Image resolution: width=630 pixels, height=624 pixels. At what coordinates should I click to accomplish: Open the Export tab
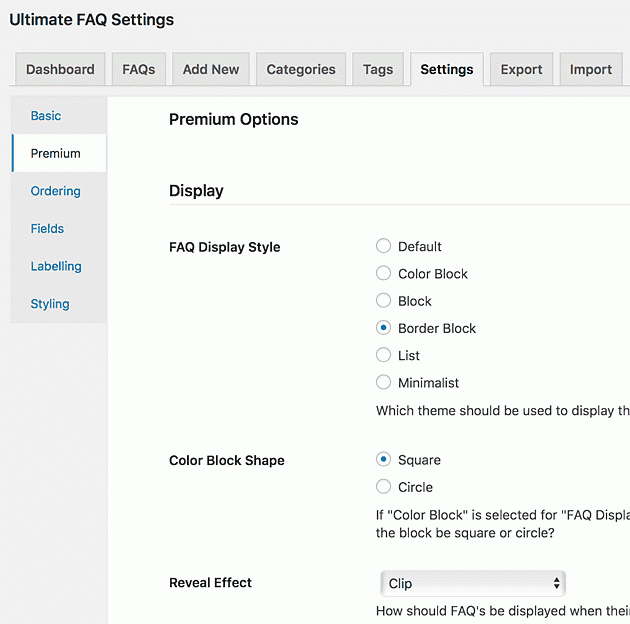pyautogui.click(x=522, y=69)
